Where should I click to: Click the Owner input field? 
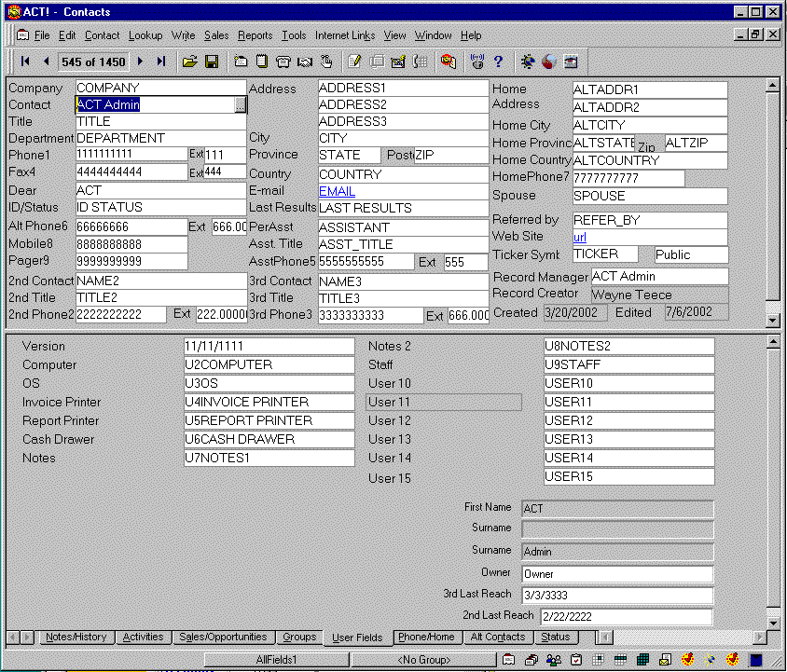(x=617, y=573)
